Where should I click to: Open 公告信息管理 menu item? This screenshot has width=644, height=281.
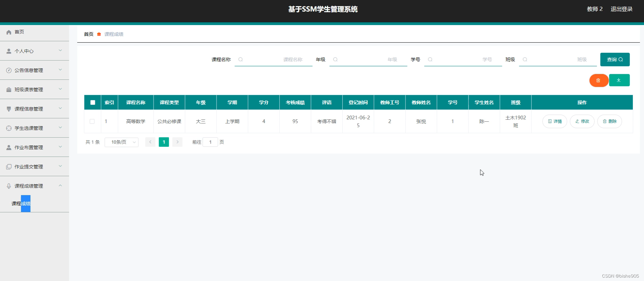click(34, 70)
